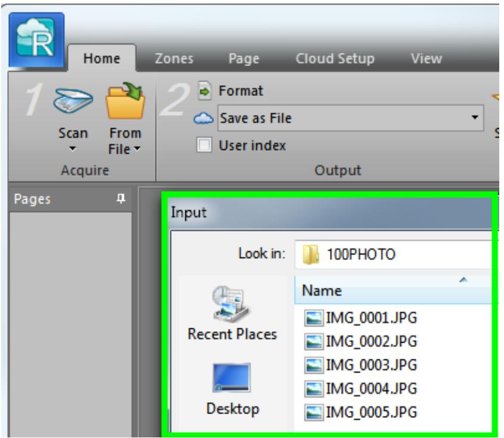Click the Format output icon

205,91
